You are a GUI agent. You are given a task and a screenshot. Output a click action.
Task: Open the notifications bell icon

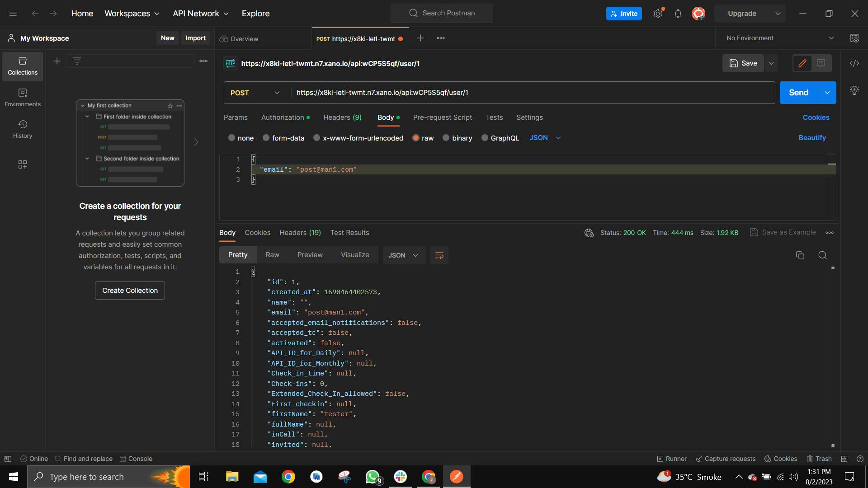[x=678, y=14]
